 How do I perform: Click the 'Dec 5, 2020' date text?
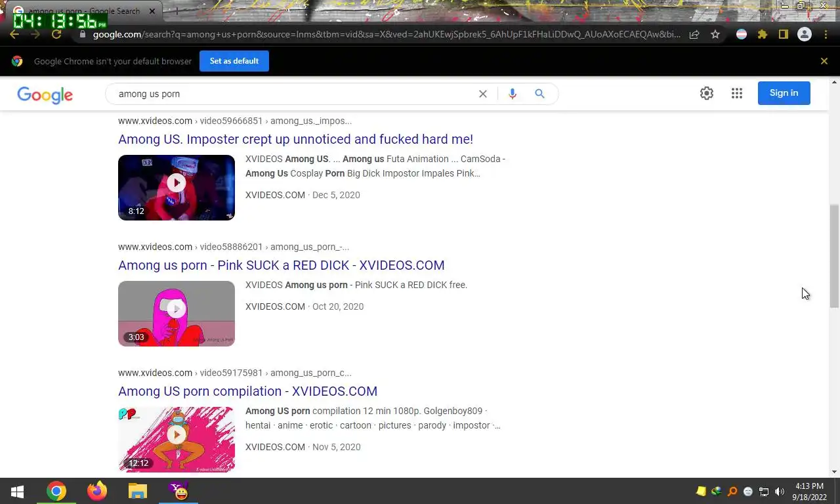(336, 195)
